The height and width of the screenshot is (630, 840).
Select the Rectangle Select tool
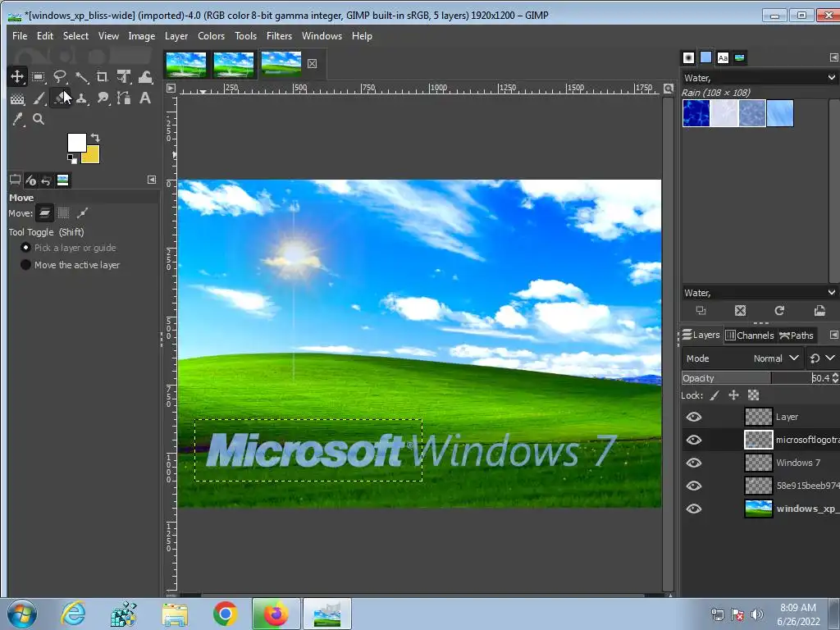coord(38,76)
